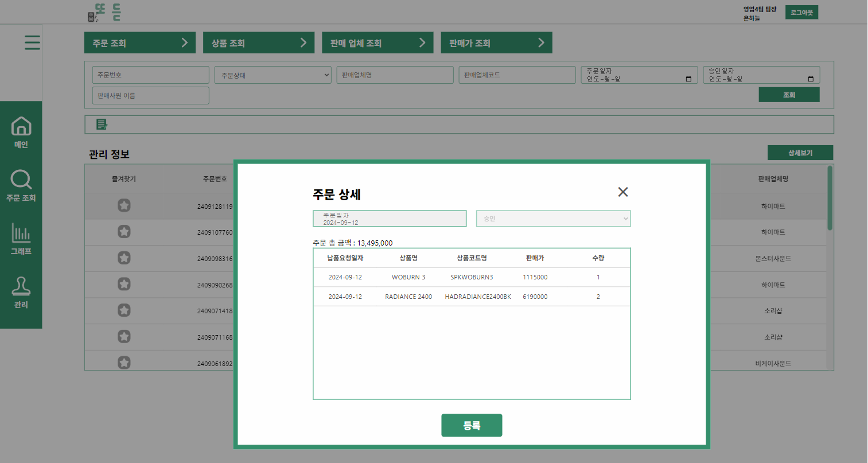Click product code SPKWOBURN3

pyautogui.click(x=472, y=277)
